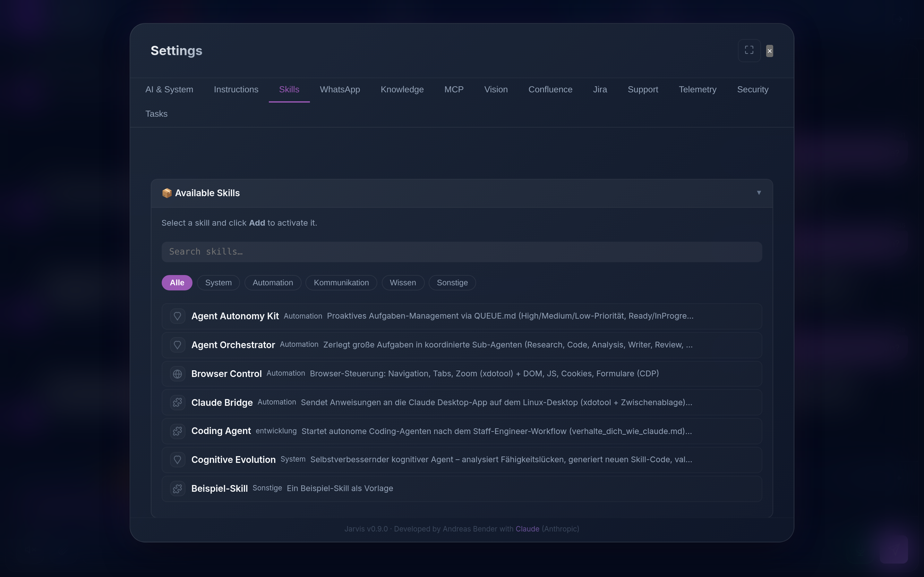This screenshot has width=924, height=577.
Task: Select the Browser Control skill row
Action: [462, 374]
